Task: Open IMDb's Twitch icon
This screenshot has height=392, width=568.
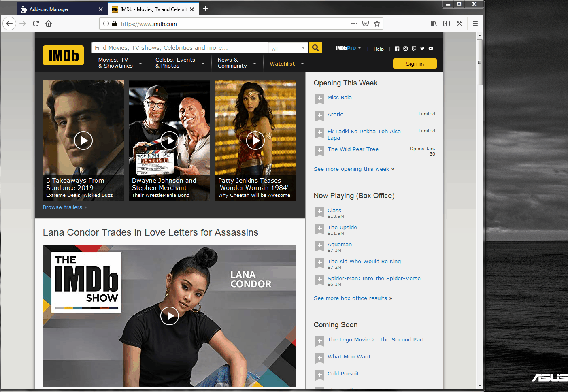Action: tap(414, 49)
